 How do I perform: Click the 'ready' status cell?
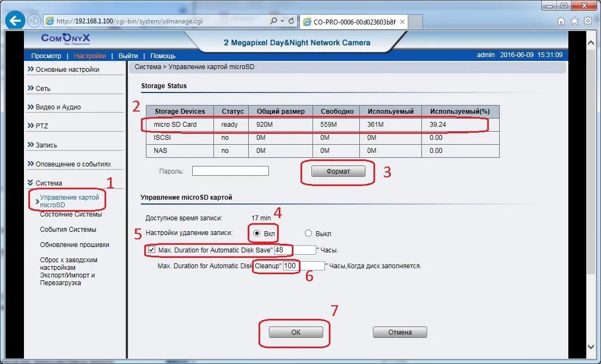pos(231,125)
